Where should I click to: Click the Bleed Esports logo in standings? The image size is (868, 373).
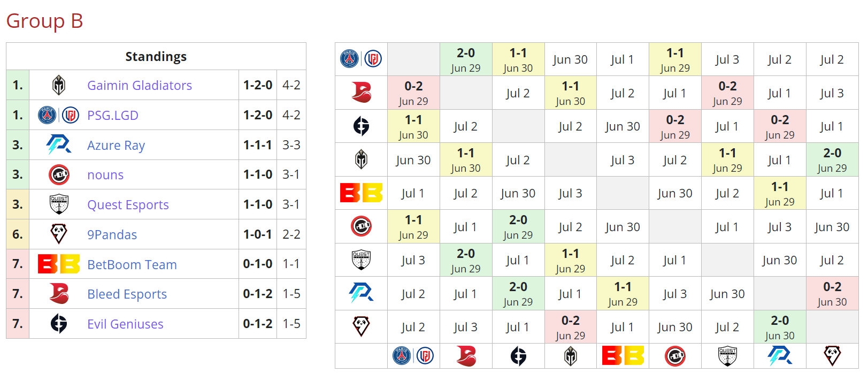[59, 294]
